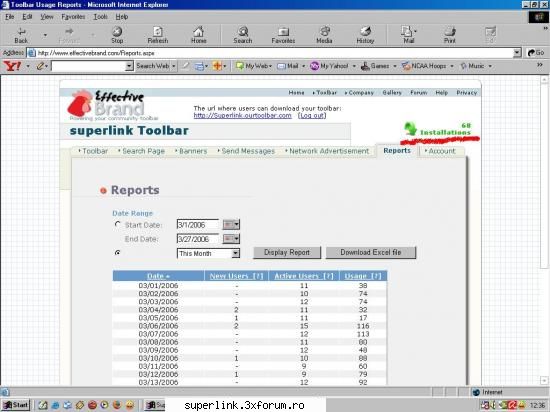This screenshot has width=550, height=412.
Task: Expand the Mail toolbar dropdown arrow
Action: tap(416, 32)
